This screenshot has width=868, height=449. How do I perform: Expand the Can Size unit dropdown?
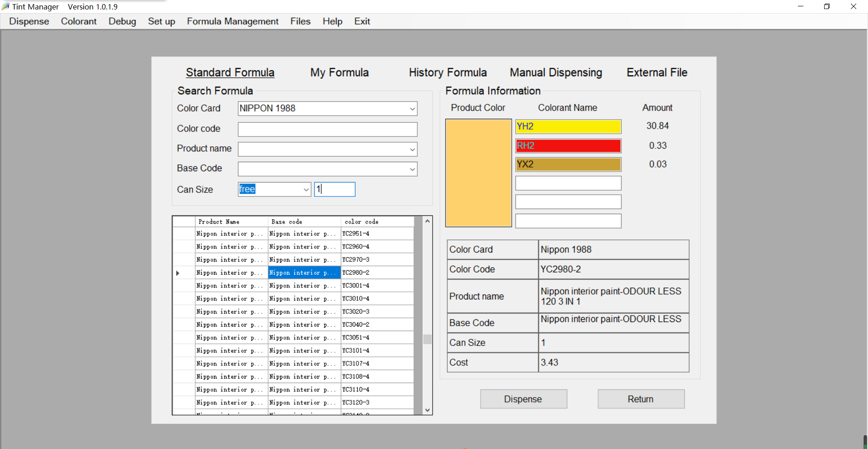pos(306,189)
